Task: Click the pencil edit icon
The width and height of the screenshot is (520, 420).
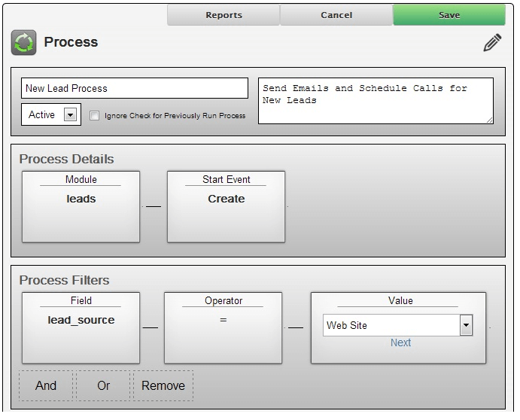Action: pyautogui.click(x=492, y=42)
